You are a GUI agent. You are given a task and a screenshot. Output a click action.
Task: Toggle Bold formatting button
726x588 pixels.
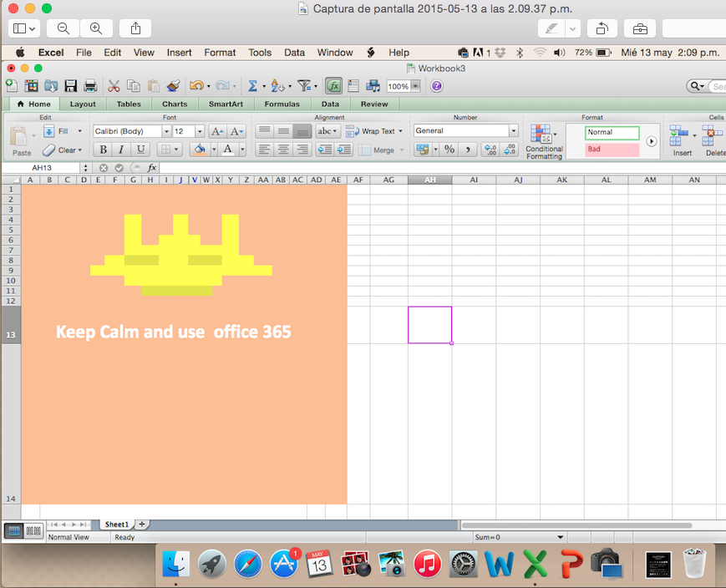point(103,149)
